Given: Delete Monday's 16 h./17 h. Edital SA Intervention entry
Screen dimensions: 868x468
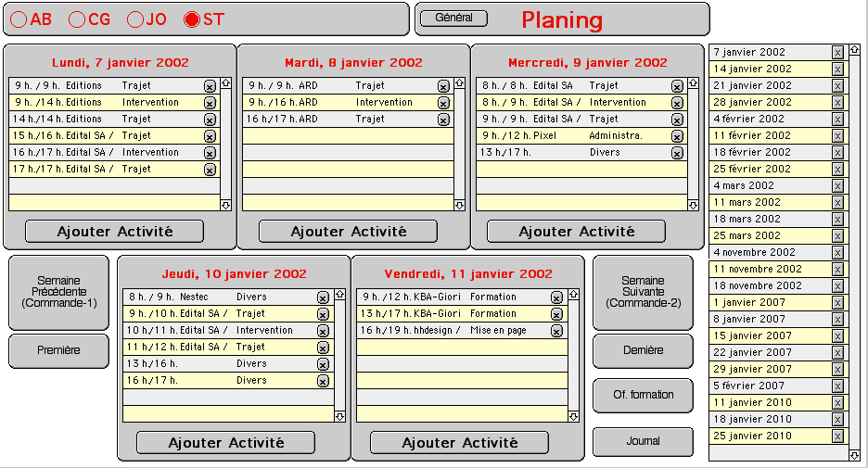Looking at the screenshot, I should click(210, 153).
